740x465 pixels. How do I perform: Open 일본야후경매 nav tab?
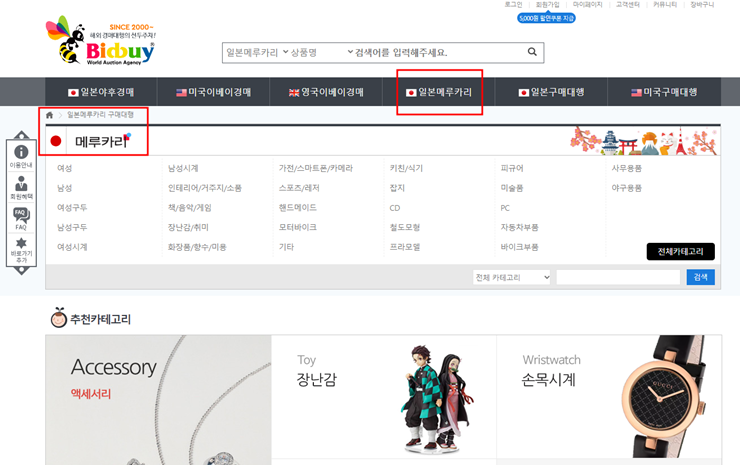(x=101, y=92)
